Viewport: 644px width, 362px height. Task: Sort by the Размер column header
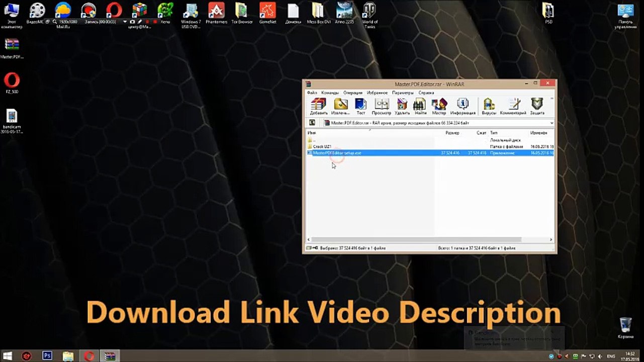[452, 133]
